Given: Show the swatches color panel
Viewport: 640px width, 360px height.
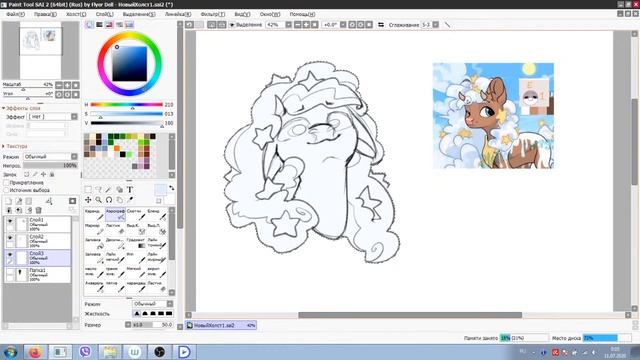Looking at the screenshot, I should tap(129, 25).
